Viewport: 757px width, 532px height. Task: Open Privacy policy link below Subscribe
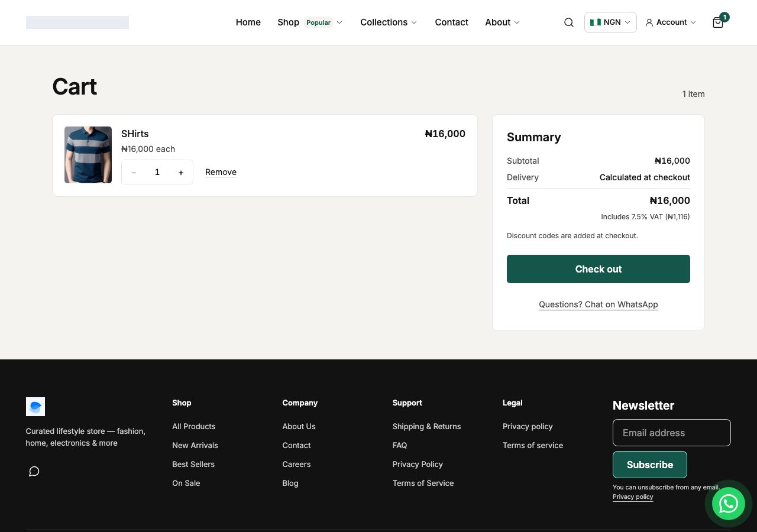click(x=633, y=497)
